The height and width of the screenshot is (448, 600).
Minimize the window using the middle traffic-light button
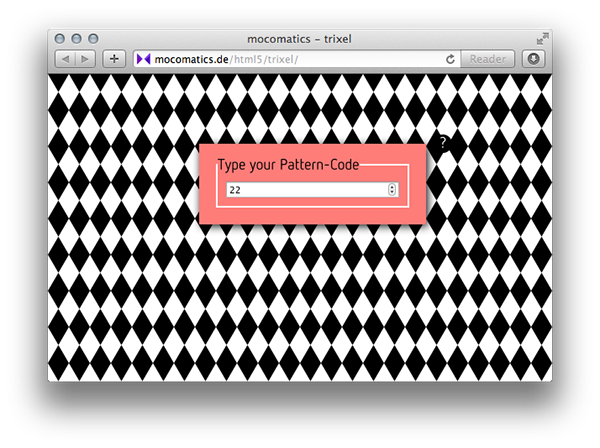coord(77,39)
